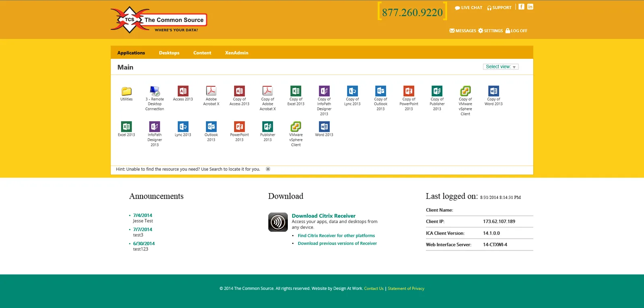This screenshot has width=644, height=308.
Task: Switch to the Applications tab
Action: tap(131, 53)
